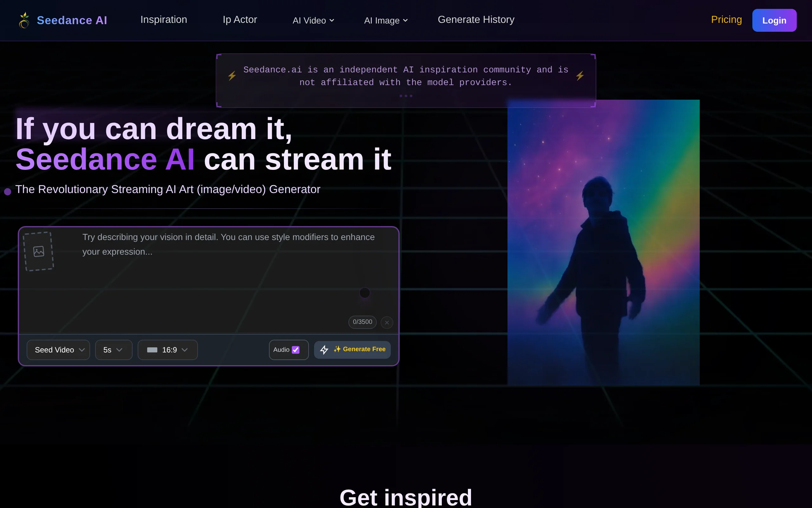Click the galaxy silhouette preview video
Viewport: 812px width, 508px height.
point(603,242)
